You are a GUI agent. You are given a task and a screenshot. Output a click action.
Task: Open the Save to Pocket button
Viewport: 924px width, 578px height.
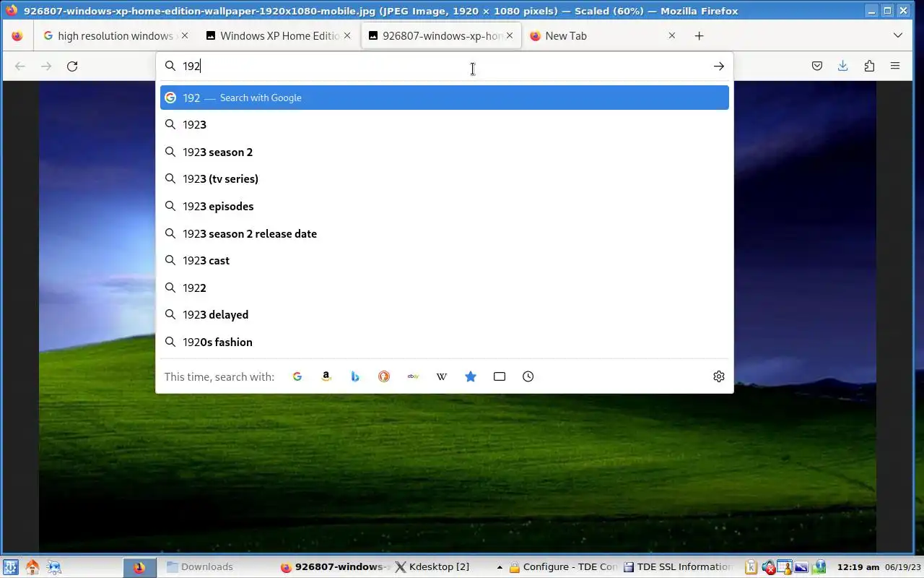click(817, 66)
